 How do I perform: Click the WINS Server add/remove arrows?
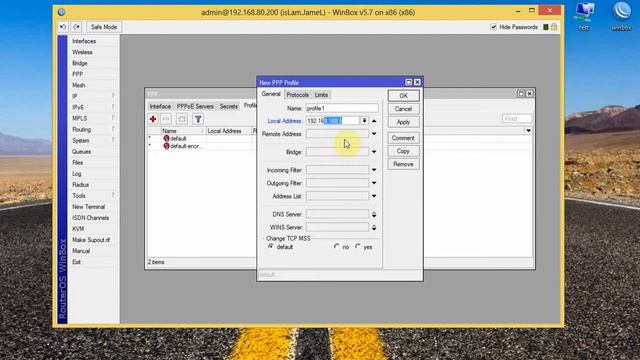374,227
